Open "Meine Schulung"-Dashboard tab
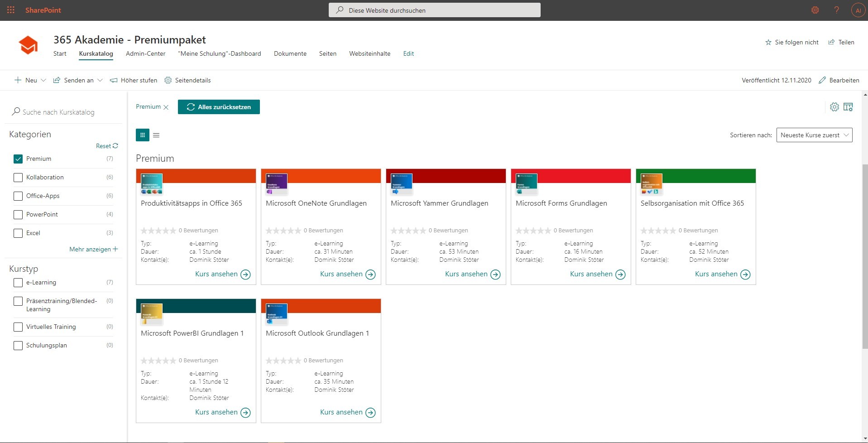Viewport: 868px width, 443px height. 220,53
